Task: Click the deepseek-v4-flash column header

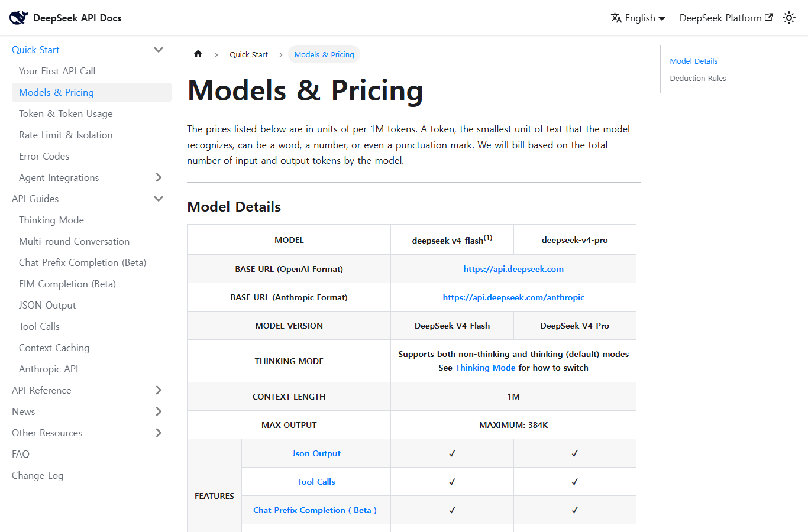Action: 452,239
